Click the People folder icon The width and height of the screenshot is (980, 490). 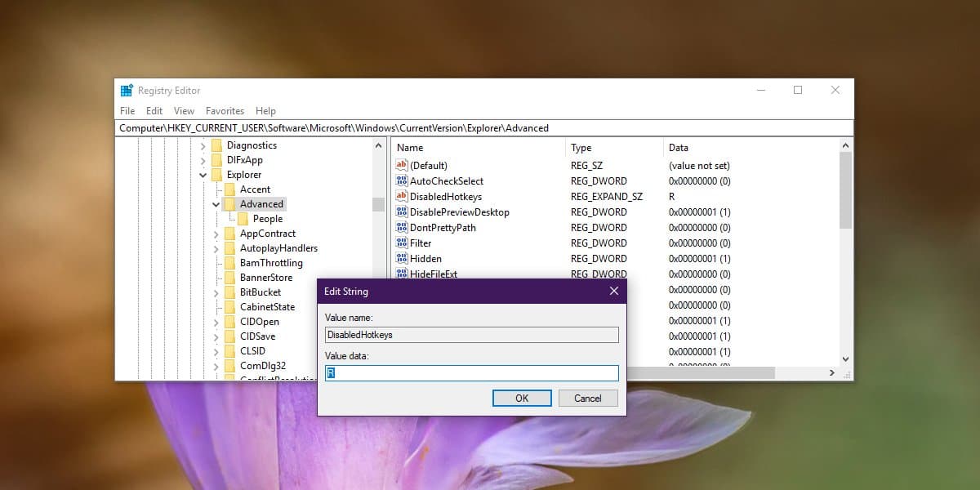point(243,219)
